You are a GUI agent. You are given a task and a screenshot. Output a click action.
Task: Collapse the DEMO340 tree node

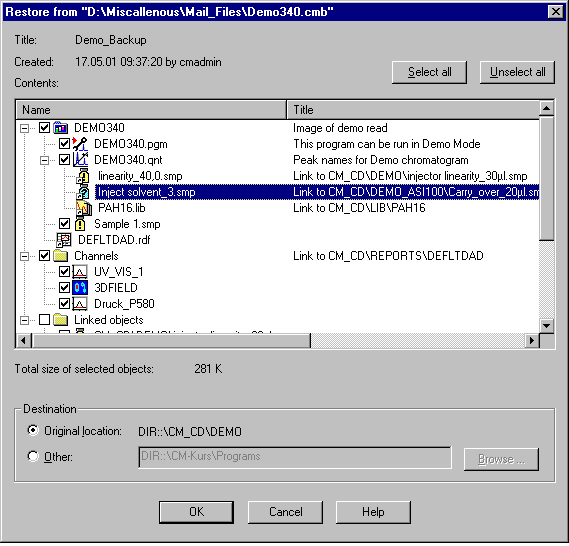click(x=24, y=128)
